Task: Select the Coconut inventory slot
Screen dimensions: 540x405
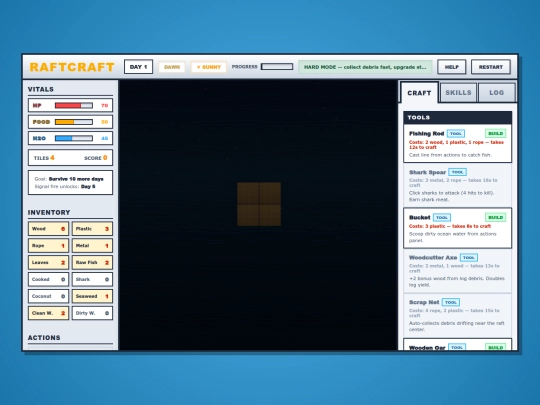Action: pos(48,296)
